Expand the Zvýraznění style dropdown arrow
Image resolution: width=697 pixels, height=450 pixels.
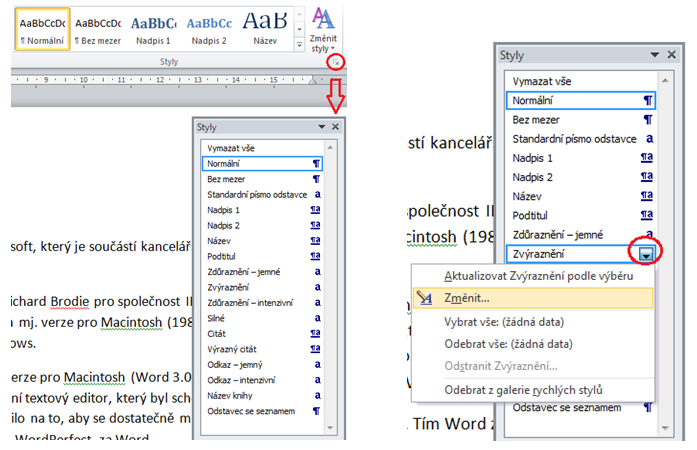tap(647, 255)
